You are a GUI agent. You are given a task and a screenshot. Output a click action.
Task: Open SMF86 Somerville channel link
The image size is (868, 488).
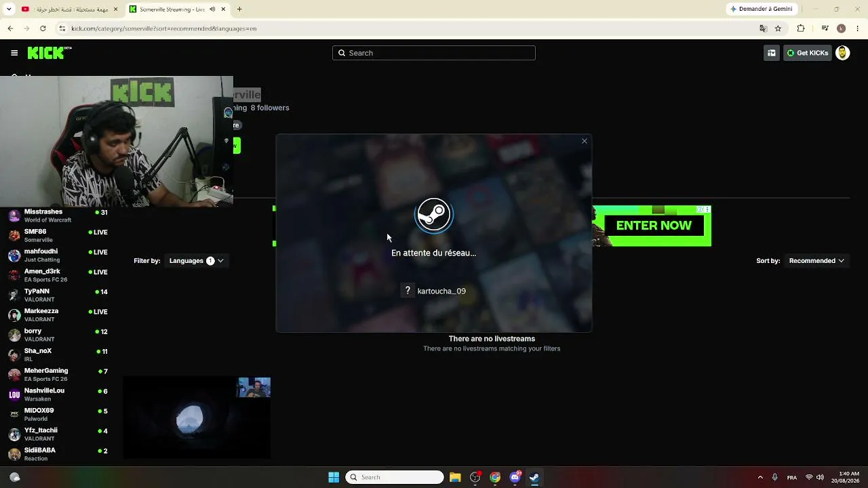[57, 236]
